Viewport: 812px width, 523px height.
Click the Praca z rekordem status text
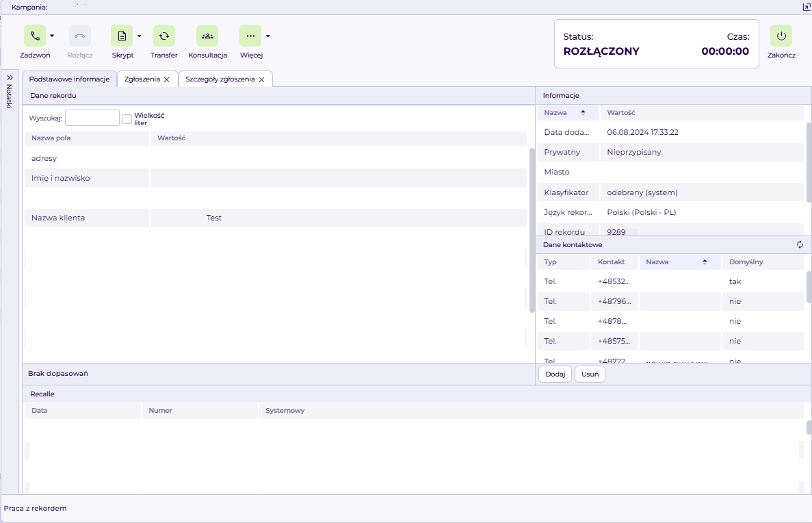35,509
